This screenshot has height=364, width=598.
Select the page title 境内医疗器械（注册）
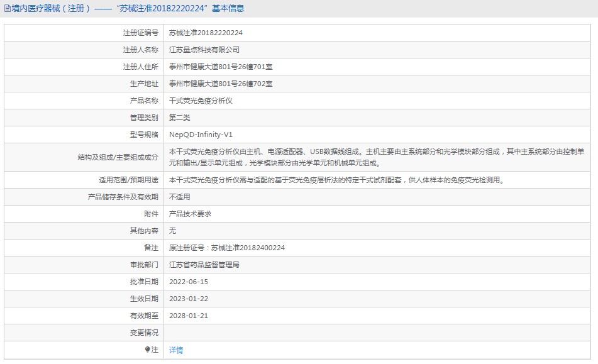51,8
